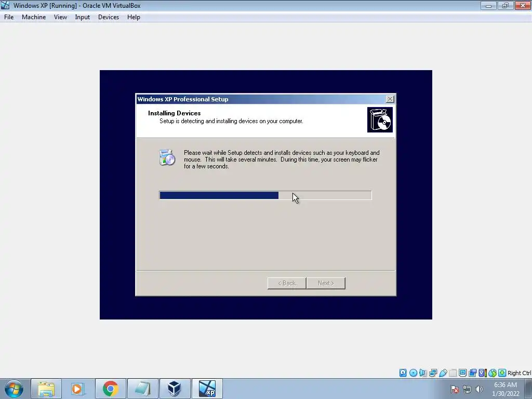Open the View menu

60,17
